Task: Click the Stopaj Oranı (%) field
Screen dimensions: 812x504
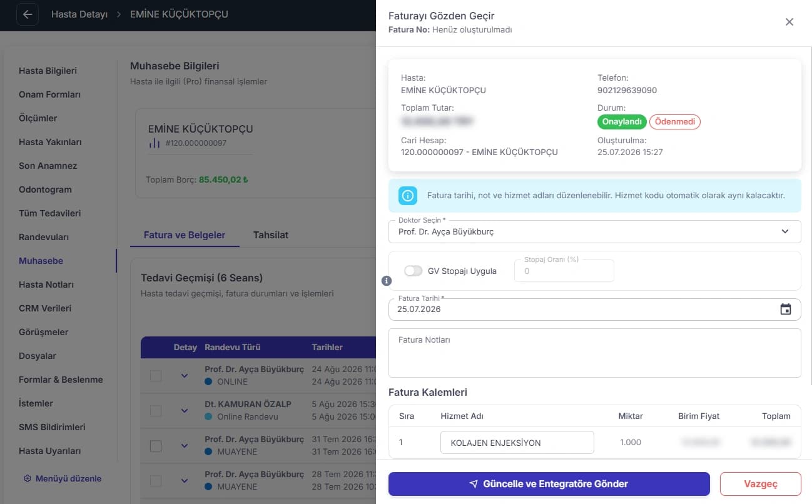Action: click(x=564, y=271)
